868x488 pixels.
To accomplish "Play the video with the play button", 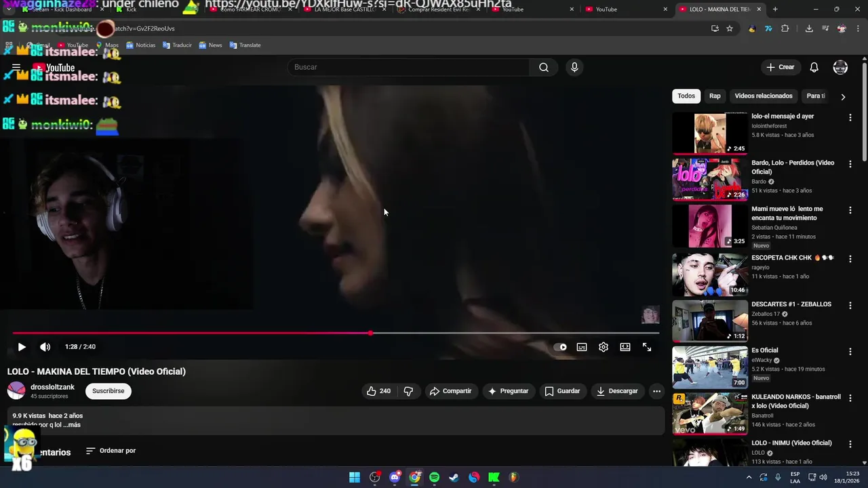I will click(x=22, y=347).
